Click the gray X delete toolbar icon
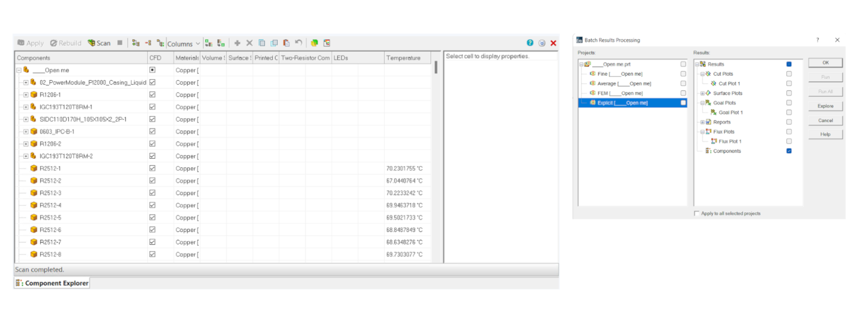 tap(249, 43)
